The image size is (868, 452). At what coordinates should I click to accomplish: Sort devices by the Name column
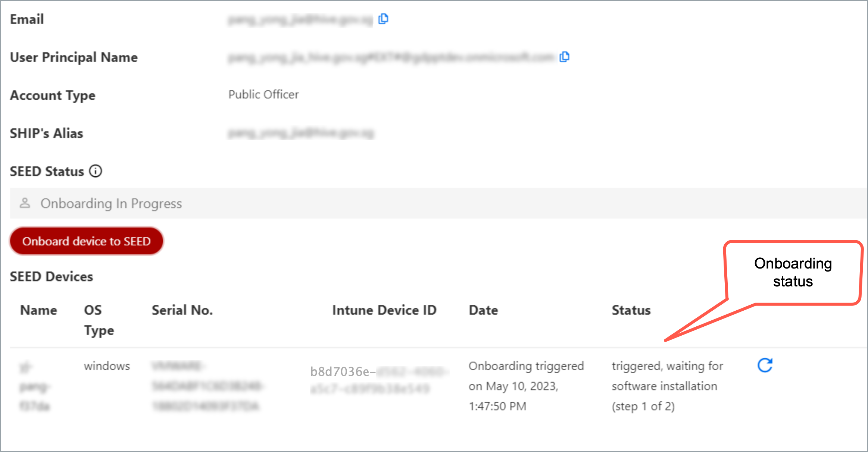click(x=39, y=310)
